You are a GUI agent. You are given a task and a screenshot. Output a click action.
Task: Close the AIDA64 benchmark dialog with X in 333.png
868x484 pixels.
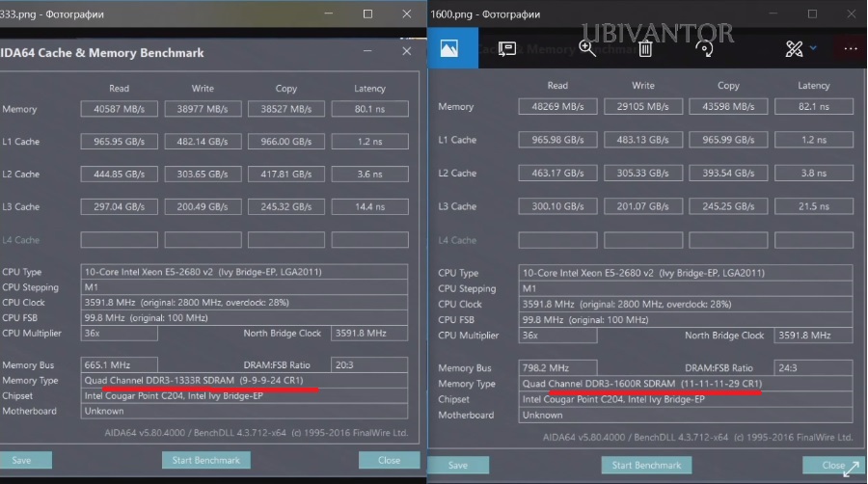(x=406, y=51)
